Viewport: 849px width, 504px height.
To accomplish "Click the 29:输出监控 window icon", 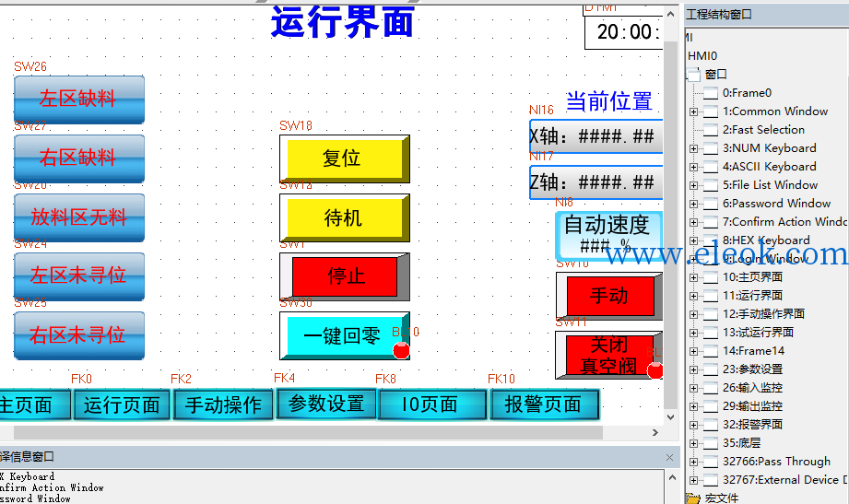I will click(711, 406).
